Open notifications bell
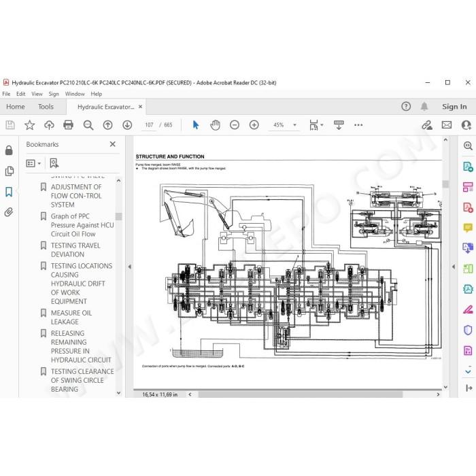The height and width of the screenshot is (476, 476). 424,106
